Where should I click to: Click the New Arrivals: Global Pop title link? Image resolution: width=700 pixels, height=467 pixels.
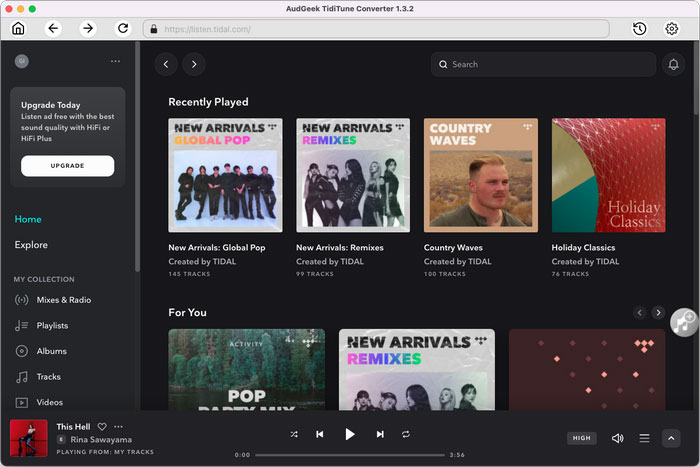(x=217, y=247)
